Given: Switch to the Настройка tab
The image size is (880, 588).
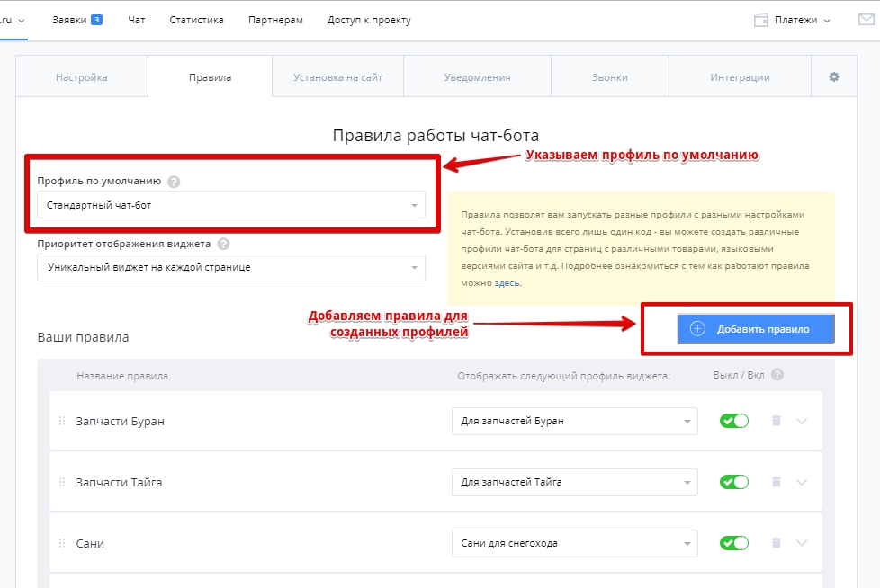Looking at the screenshot, I should (x=81, y=76).
